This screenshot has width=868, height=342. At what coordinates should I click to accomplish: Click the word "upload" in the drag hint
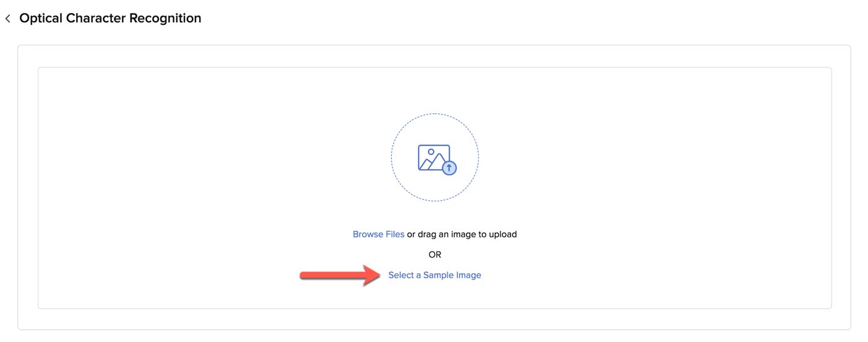[x=502, y=234]
